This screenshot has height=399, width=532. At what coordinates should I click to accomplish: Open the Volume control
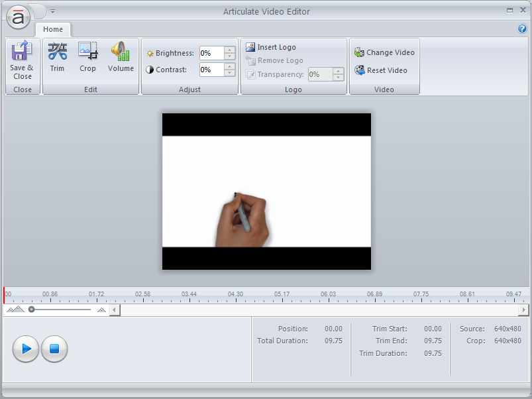(x=121, y=57)
